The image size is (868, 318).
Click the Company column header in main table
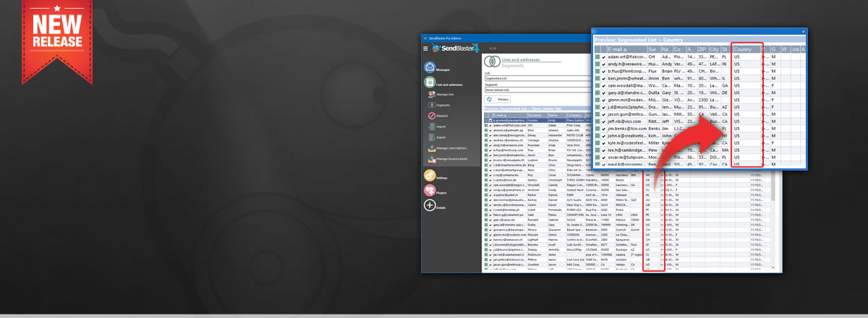point(575,115)
